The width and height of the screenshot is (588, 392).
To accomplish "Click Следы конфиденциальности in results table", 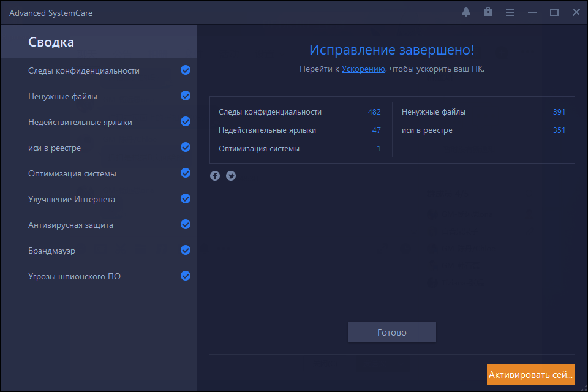I will point(270,112).
